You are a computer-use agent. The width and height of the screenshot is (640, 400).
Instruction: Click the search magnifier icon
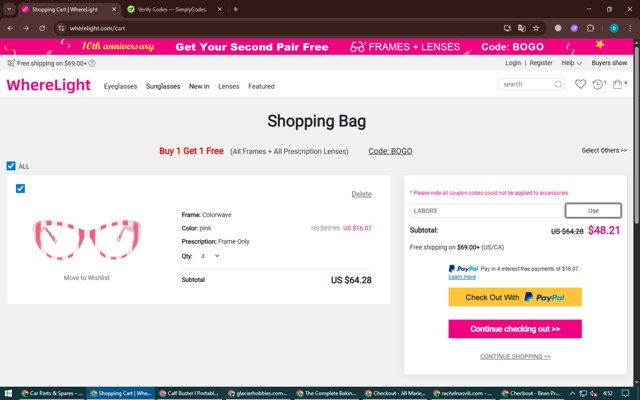(x=558, y=84)
